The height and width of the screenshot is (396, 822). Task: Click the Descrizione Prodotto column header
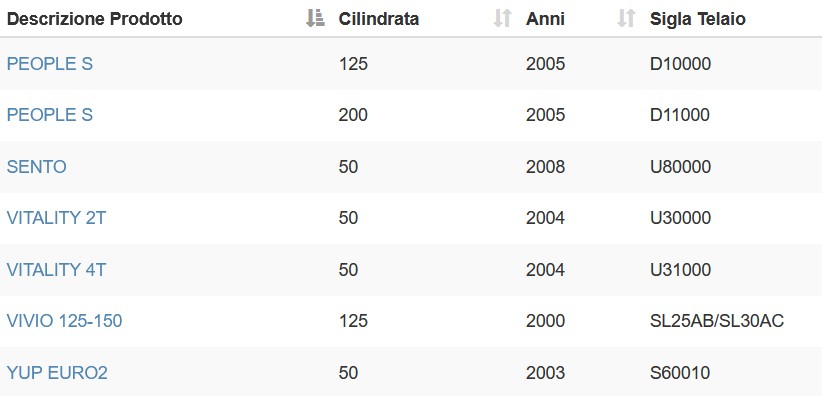[94, 19]
